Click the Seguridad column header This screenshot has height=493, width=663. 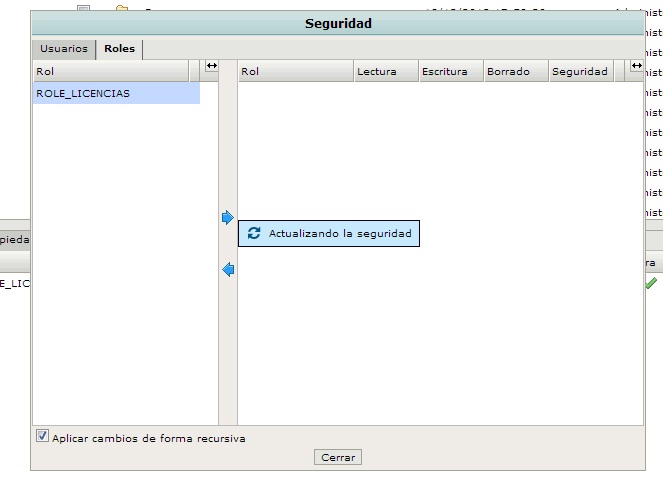click(x=586, y=72)
